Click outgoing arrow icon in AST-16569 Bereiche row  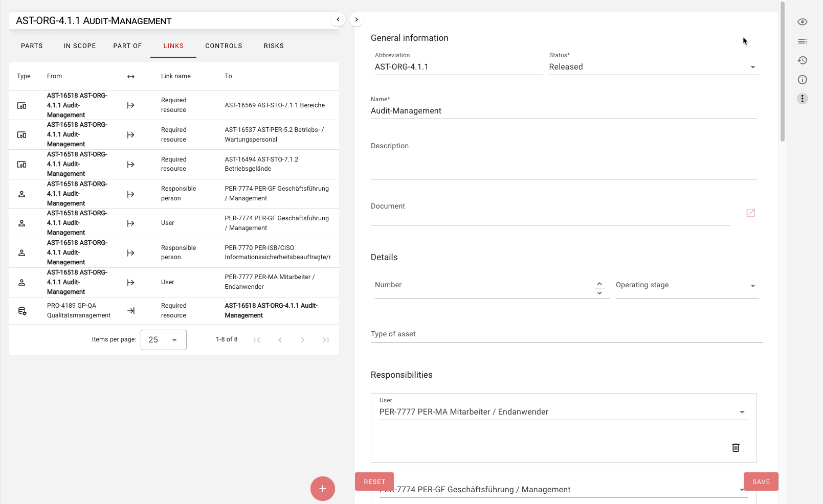coord(131,105)
